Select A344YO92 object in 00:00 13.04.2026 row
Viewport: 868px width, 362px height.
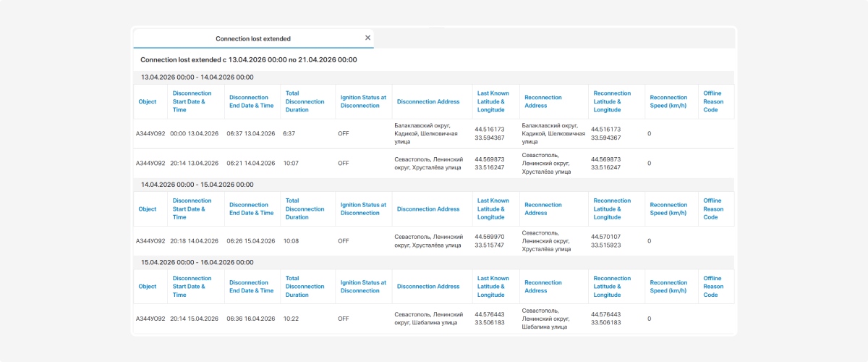coord(150,134)
